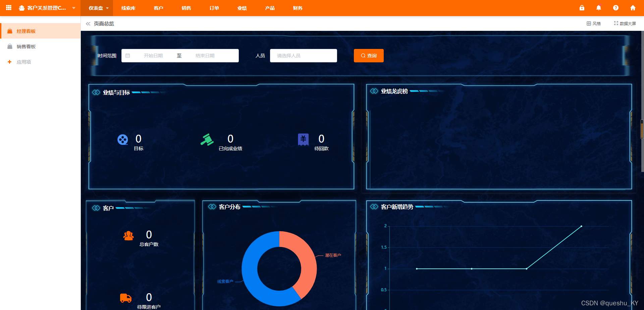This screenshot has height=310, width=644.
Task: Click the 销售看板 bag icon
Action: (10, 46)
